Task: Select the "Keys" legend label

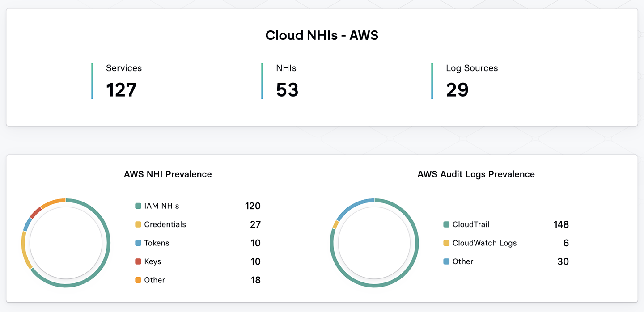Action: pyautogui.click(x=153, y=261)
